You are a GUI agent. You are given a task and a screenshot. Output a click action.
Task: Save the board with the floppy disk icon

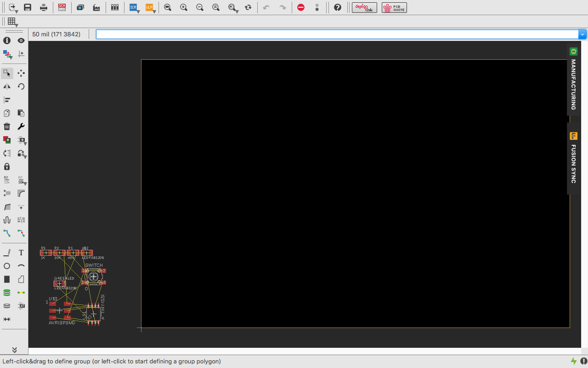click(28, 7)
